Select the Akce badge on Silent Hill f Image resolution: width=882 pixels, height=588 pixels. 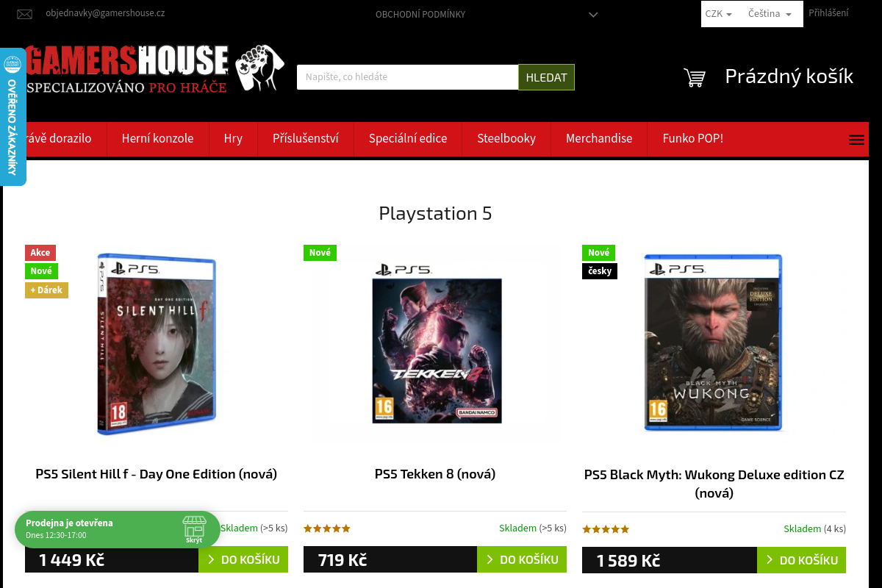point(40,252)
